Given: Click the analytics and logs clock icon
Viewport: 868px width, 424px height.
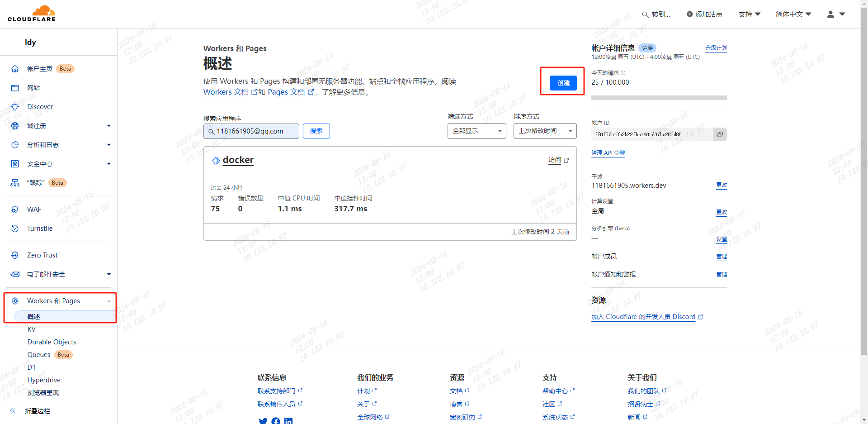Looking at the screenshot, I should (x=15, y=145).
